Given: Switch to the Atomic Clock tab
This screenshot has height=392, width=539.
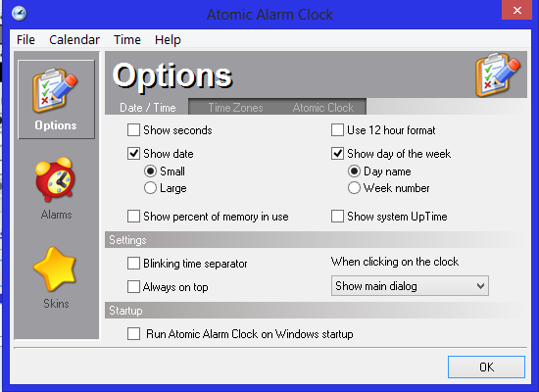Looking at the screenshot, I should (323, 108).
